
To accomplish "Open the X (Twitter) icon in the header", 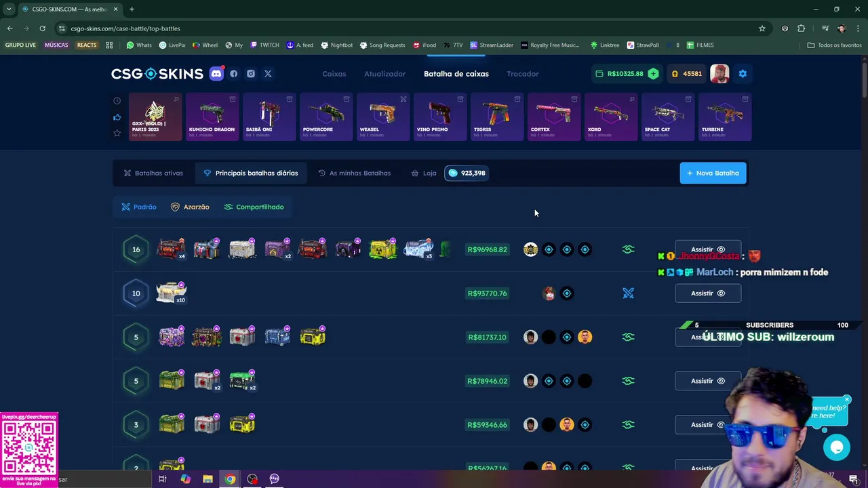I will [x=268, y=74].
